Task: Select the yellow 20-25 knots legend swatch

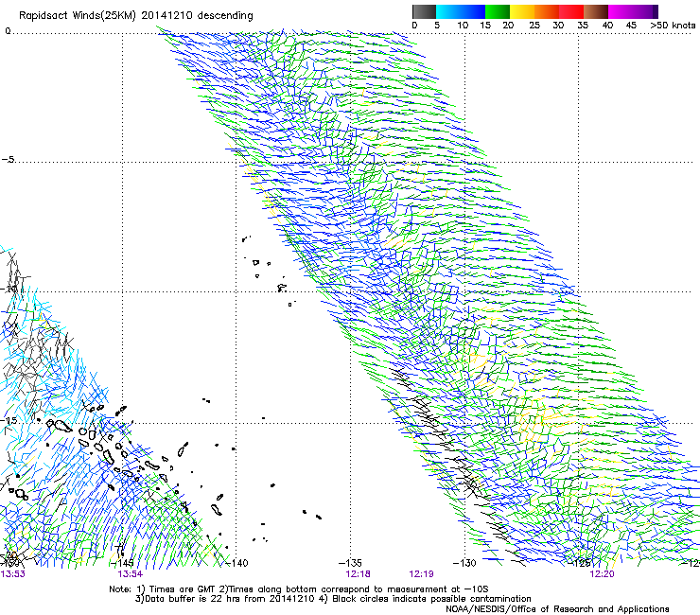Action: pyautogui.click(x=522, y=11)
